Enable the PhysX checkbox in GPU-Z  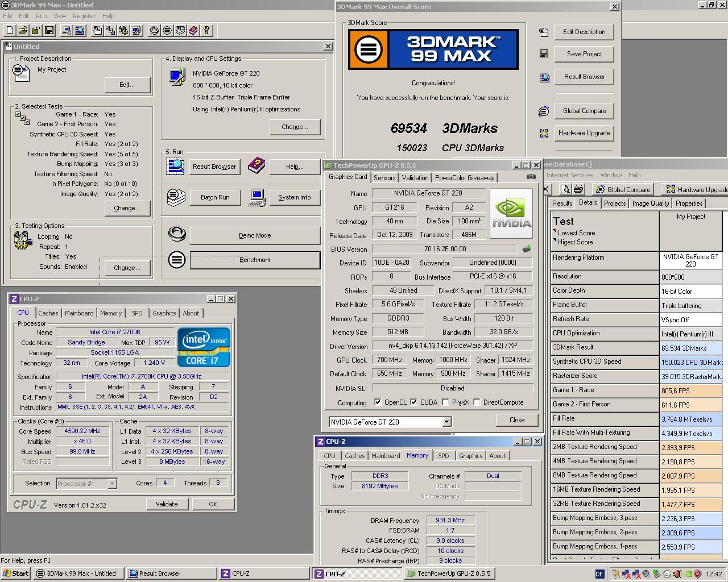(445, 402)
